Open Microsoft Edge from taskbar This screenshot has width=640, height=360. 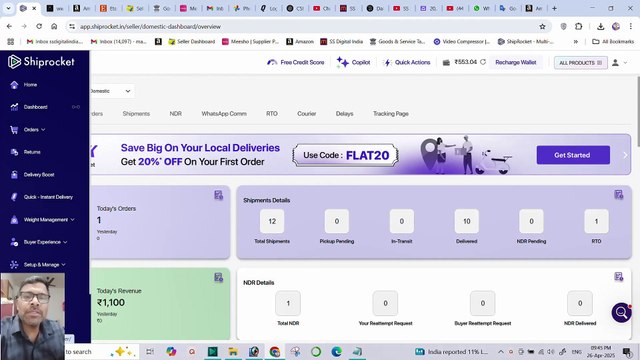coord(336,351)
